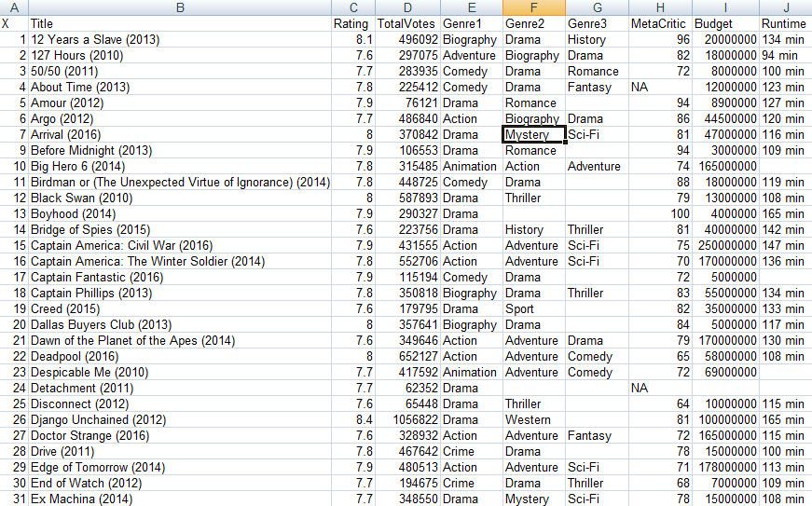Click budget 178000000 for Edge of Tomorrow

[x=725, y=467]
